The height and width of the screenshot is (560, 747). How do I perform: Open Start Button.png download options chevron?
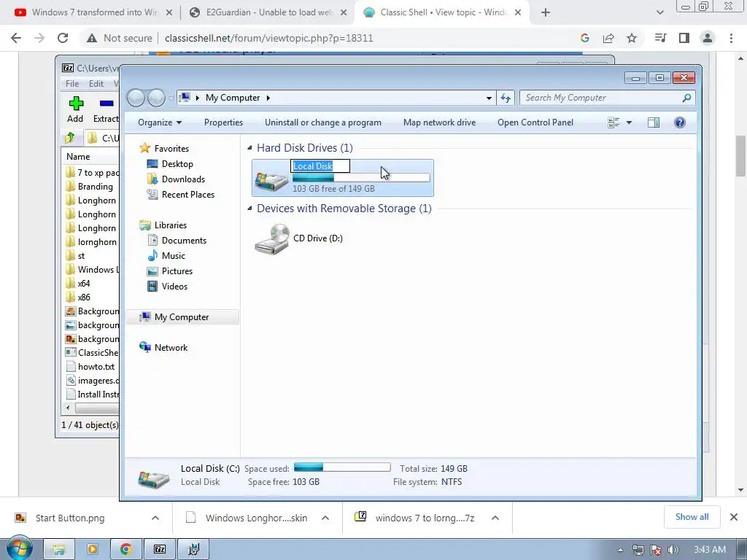pyautogui.click(x=155, y=518)
